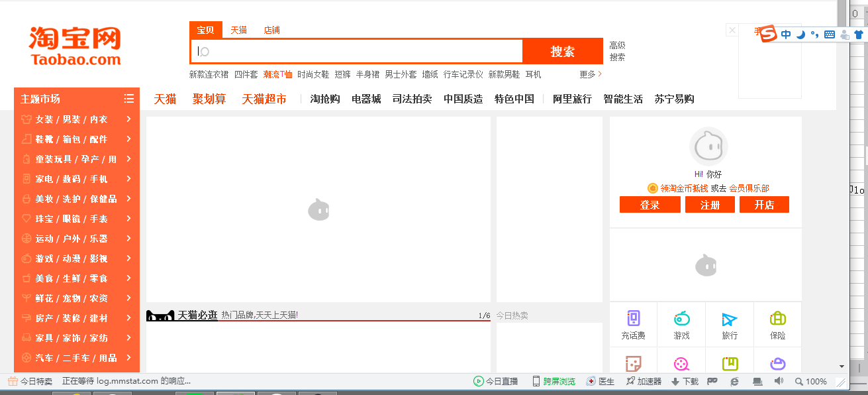Screen dimensions: 868x395
Task: Open the browser 医生 doctor tool
Action: 591,381
